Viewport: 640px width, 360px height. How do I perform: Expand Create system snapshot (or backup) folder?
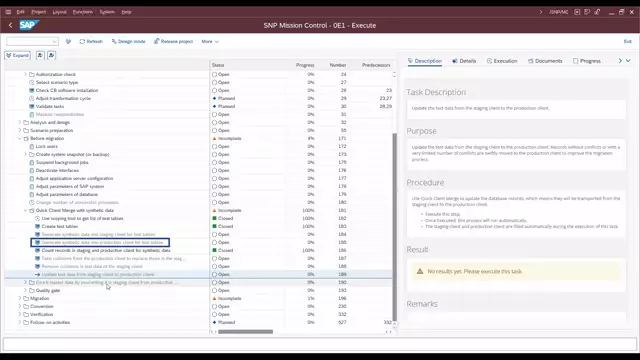point(25,154)
